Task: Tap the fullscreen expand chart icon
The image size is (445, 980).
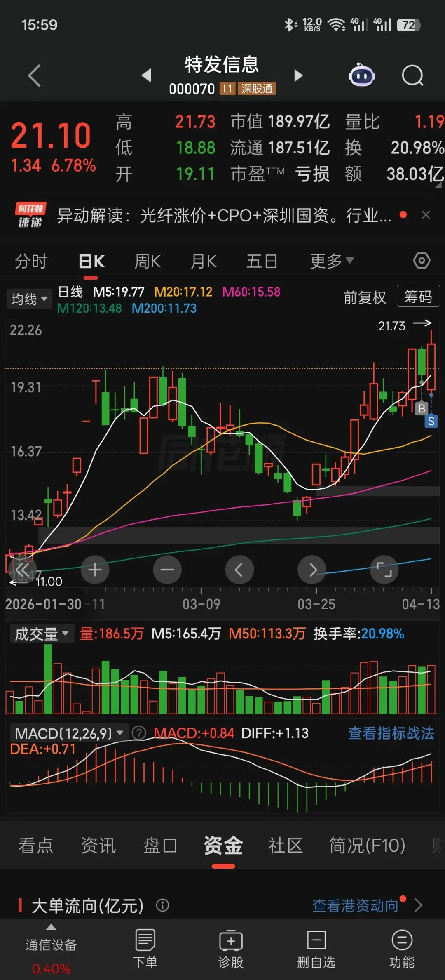Action: pyautogui.click(x=384, y=570)
